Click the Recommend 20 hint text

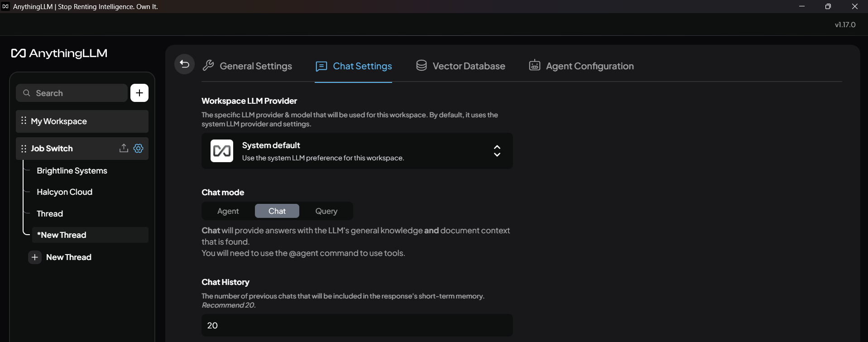(229, 305)
